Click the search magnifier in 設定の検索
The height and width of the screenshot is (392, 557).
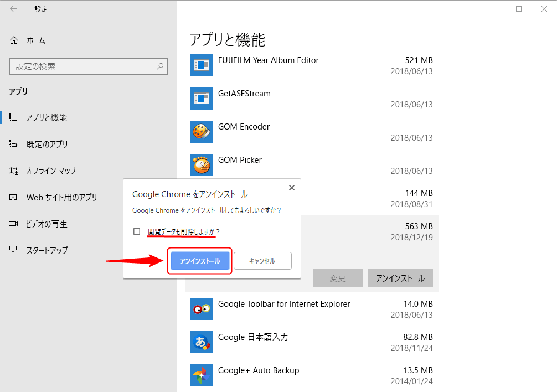tap(160, 66)
